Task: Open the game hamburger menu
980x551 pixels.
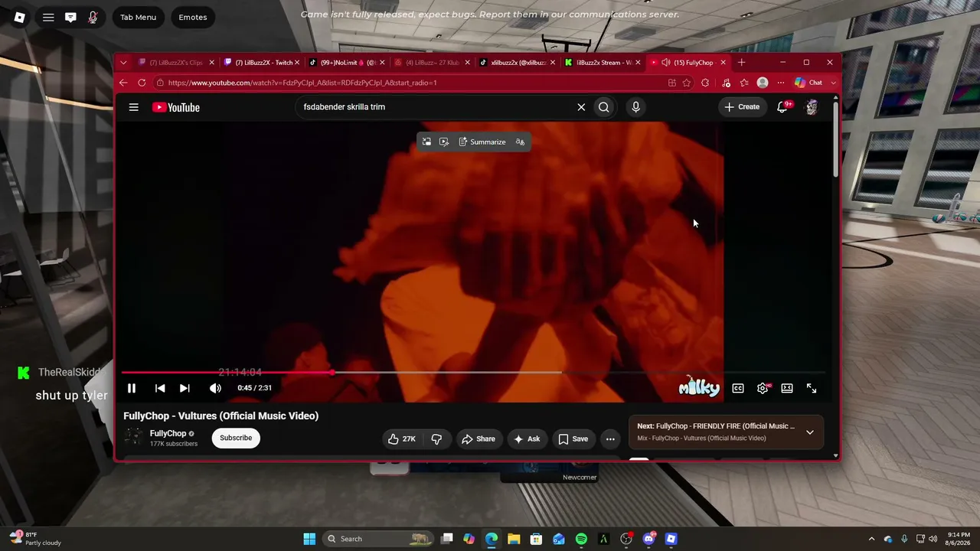Action: (x=48, y=17)
